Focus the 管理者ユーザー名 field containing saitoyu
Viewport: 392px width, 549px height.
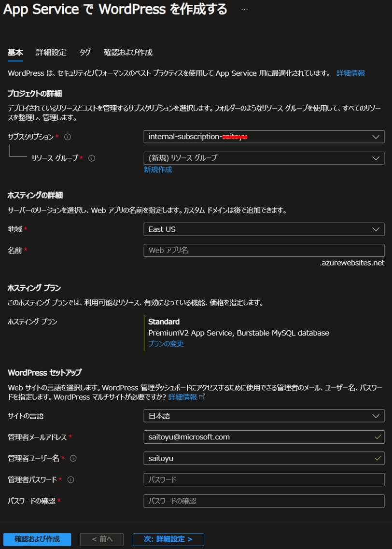[264, 458]
